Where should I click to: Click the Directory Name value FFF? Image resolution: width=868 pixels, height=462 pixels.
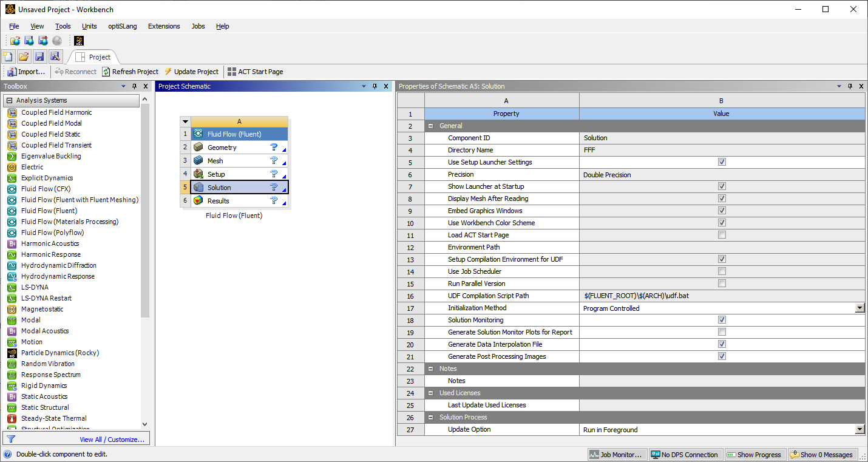[722, 150]
